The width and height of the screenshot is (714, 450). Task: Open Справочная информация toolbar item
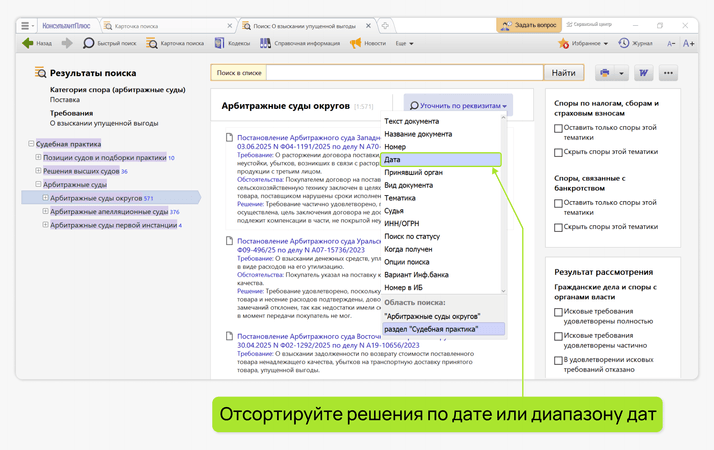(x=300, y=43)
